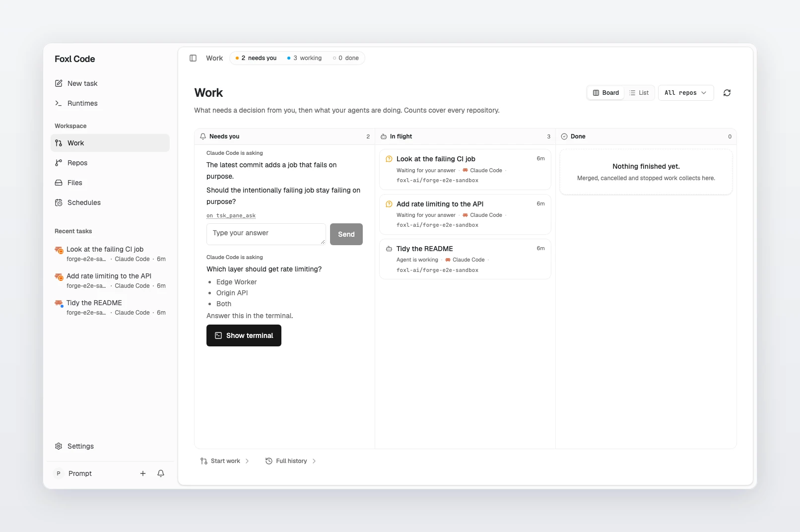Click the Edge Worker option text
800x532 pixels.
click(x=236, y=282)
